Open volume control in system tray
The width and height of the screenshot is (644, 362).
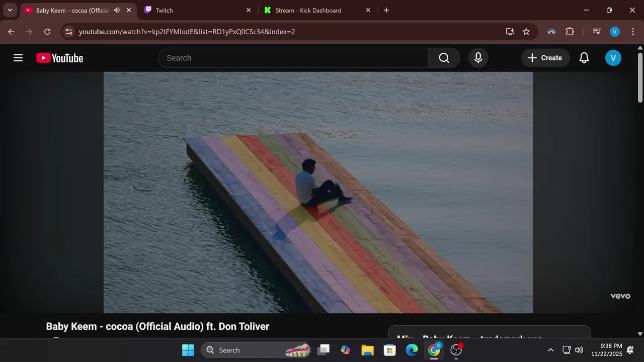pyautogui.click(x=579, y=350)
